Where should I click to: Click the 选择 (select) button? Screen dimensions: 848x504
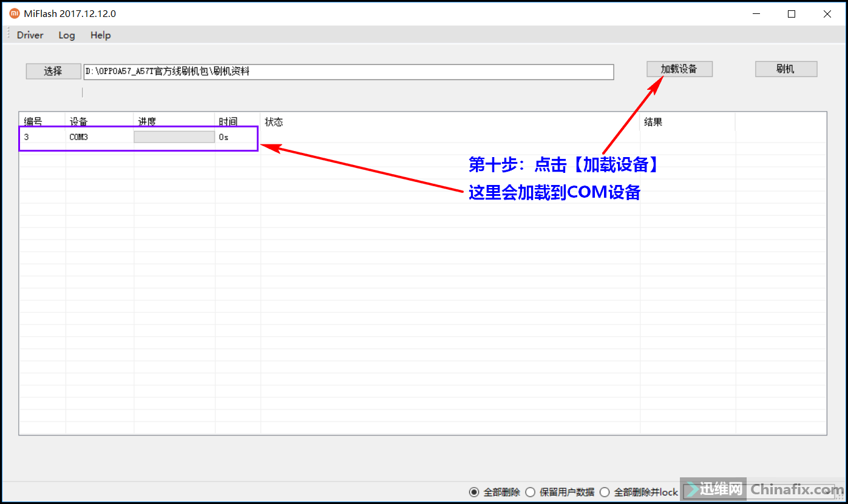point(53,71)
